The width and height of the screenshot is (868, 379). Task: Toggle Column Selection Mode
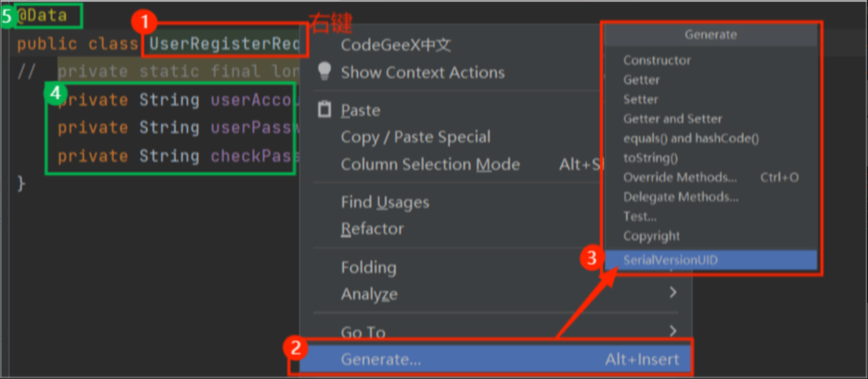coord(430,165)
